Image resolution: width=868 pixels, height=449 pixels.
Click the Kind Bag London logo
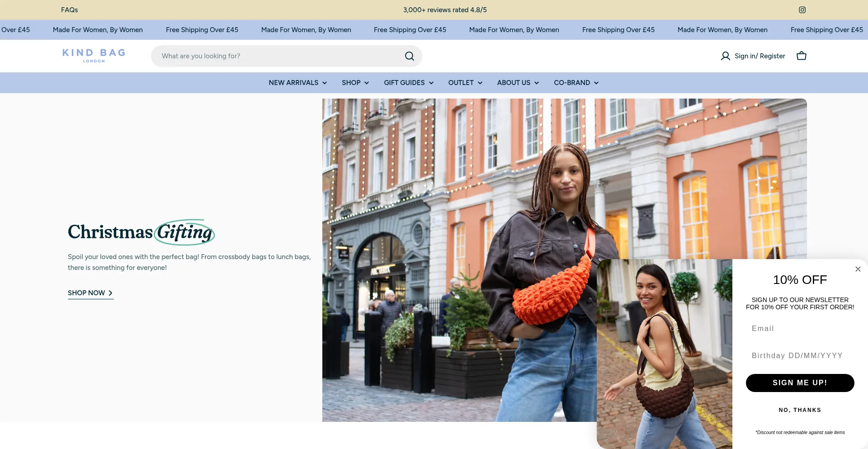[94, 56]
